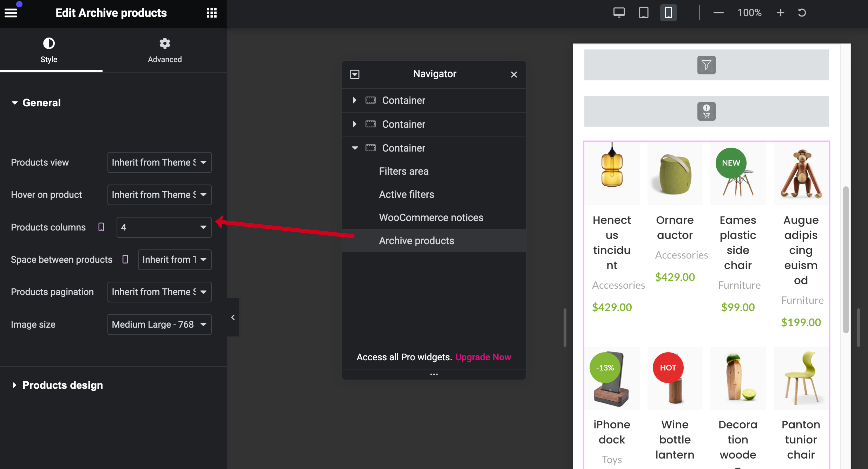
Task: Select second Container row icon in Navigator
Action: (x=371, y=124)
